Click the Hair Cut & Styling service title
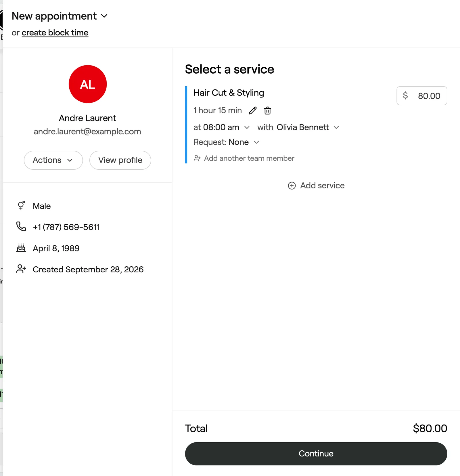Image resolution: width=460 pixels, height=476 pixels. point(229,93)
